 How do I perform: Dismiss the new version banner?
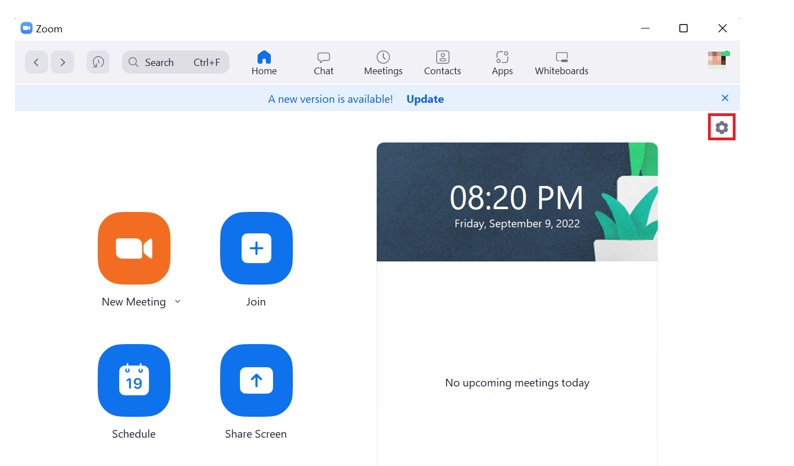[x=725, y=98]
